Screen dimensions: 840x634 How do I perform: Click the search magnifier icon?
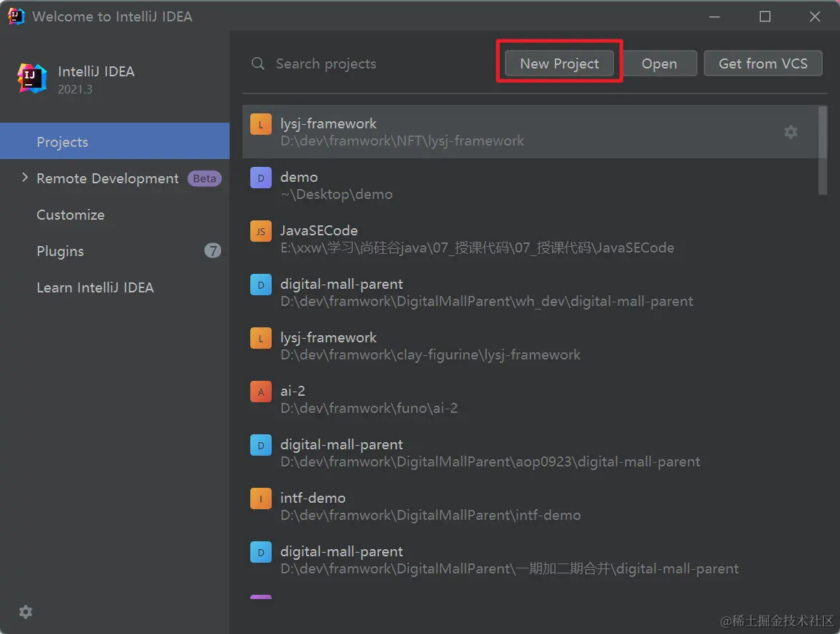coord(258,63)
